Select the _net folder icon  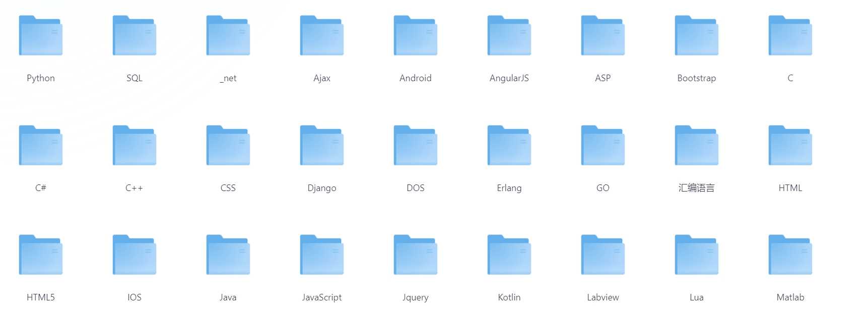[x=228, y=35]
